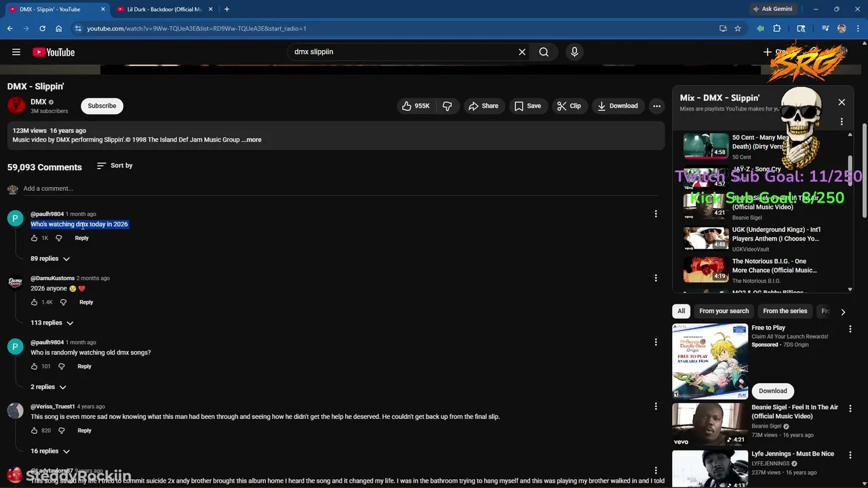The width and height of the screenshot is (868, 488).
Task: Dislike the DMX Slippin' video
Action: tap(448, 106)
